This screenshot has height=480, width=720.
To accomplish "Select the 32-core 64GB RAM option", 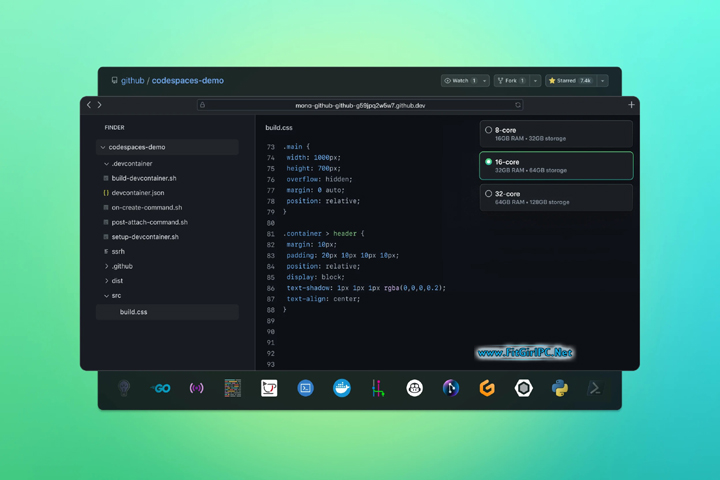I will tap(556, 198).
